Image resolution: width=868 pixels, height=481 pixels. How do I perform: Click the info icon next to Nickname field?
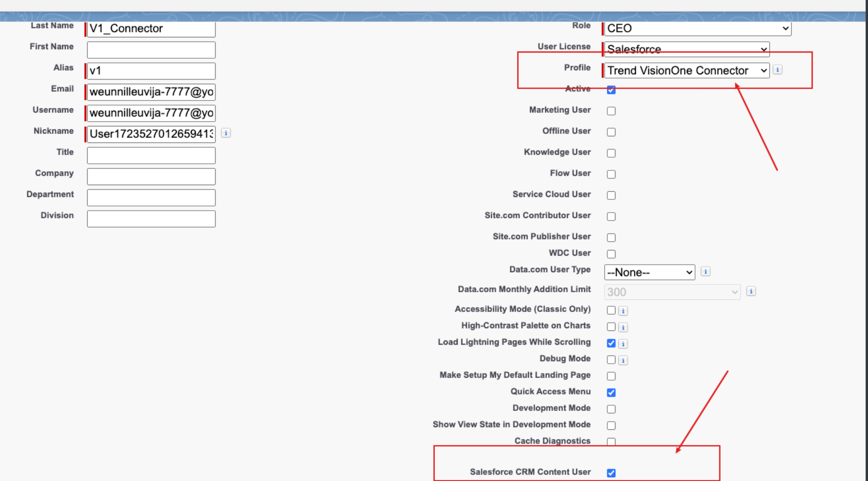coord(226,133)
